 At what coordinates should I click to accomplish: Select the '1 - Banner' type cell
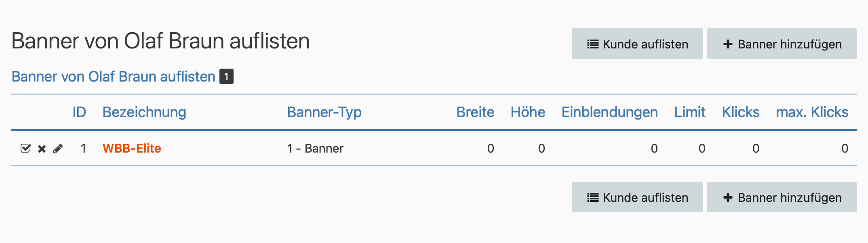click(315, 149)
